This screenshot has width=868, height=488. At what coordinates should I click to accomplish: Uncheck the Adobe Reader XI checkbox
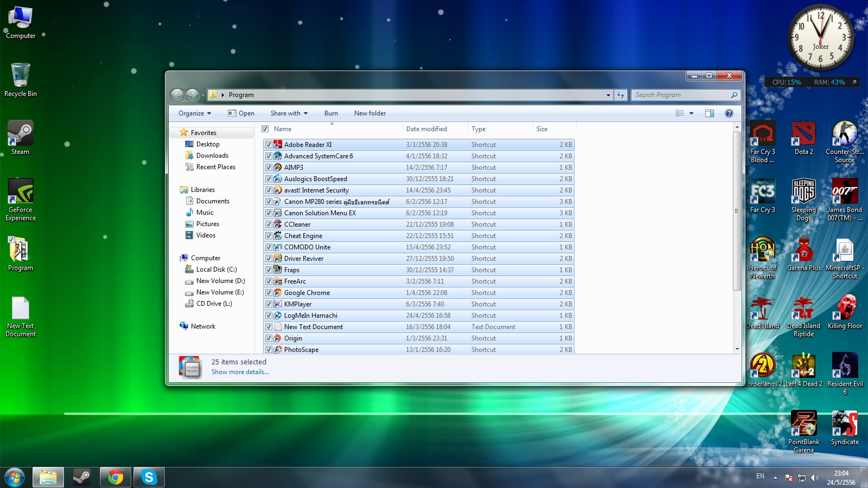point(269,145)
